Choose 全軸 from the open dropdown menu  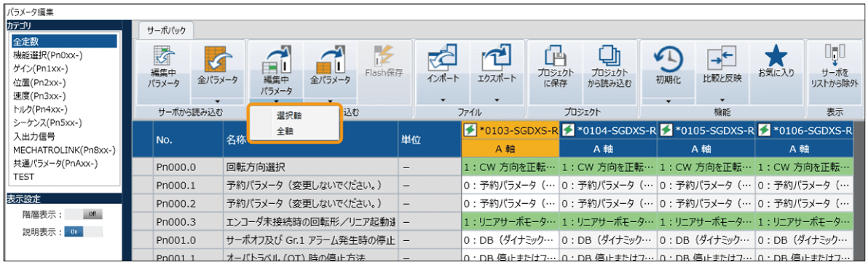pyautogui.click(x=285, y=132)
